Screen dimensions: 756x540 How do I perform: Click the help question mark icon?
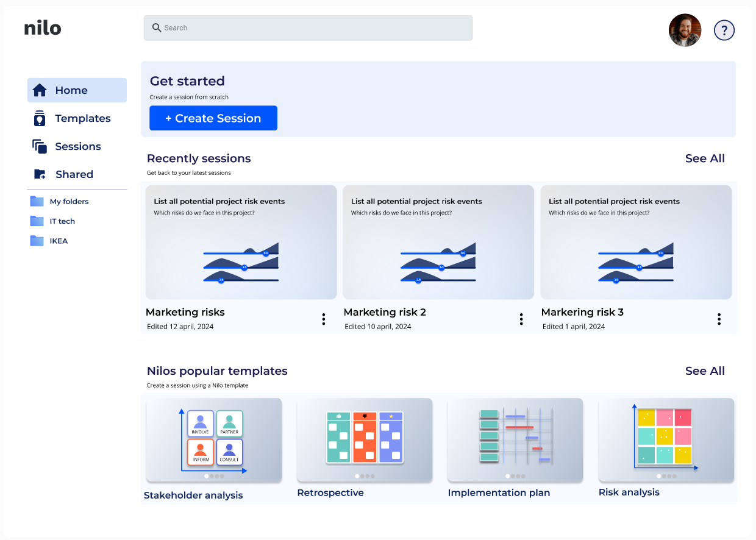click(x=724, y=30)
